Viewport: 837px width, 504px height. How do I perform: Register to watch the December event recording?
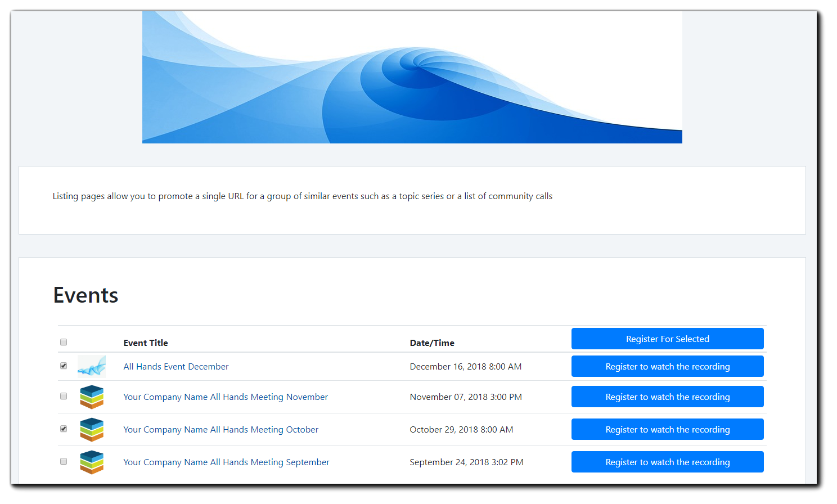pos(667,366)
